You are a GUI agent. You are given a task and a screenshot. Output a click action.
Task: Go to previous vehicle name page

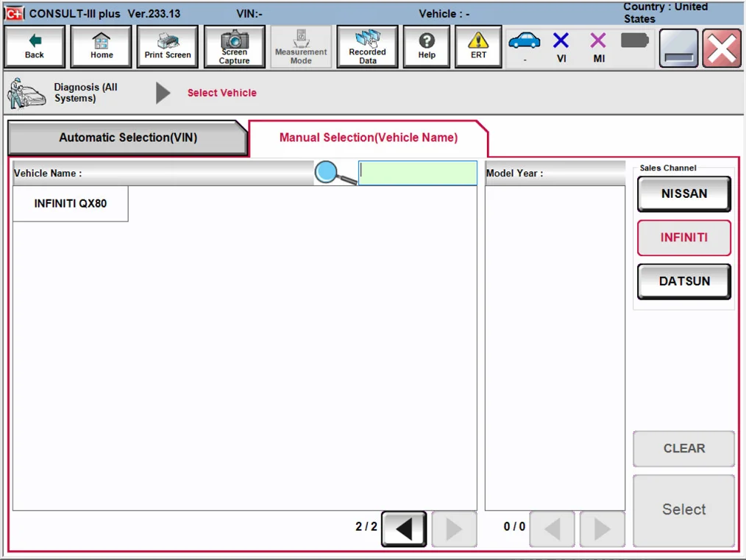pos(404,528)
